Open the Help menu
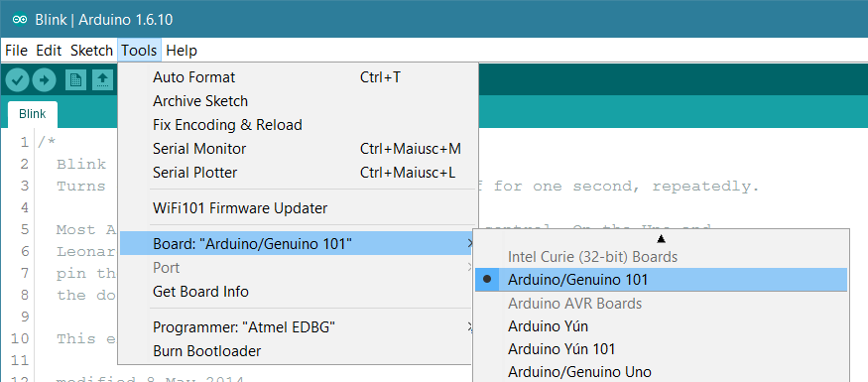868x382 pixels. (182, 51)
